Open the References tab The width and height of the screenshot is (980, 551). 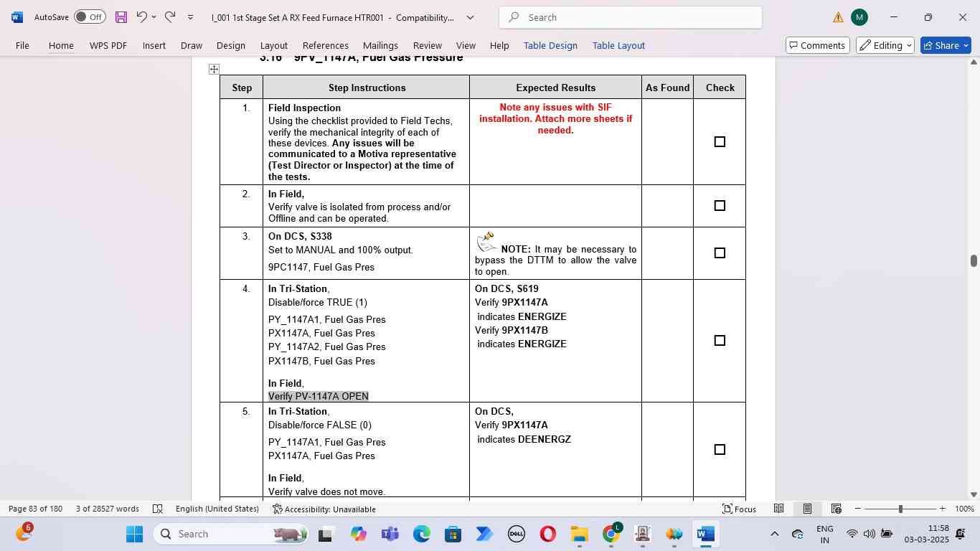click(x=326, y=45)
